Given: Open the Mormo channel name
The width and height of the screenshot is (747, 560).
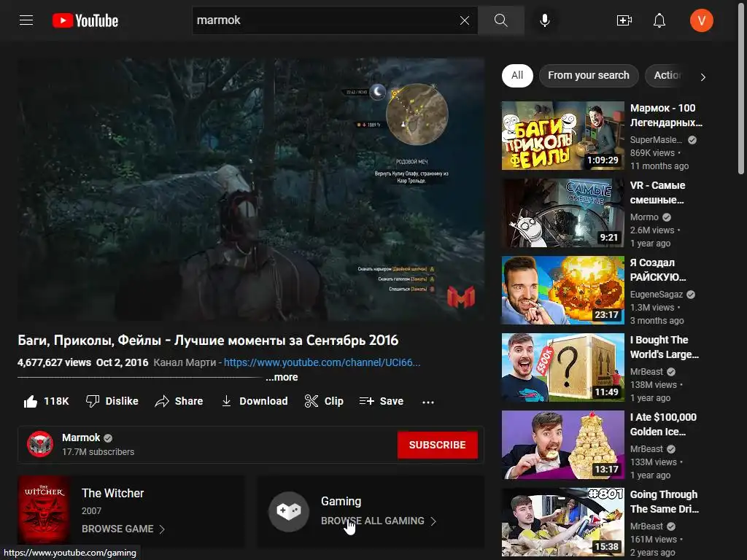Looking at the screenshot, I should pyautogui.click(x=644, y=217).
